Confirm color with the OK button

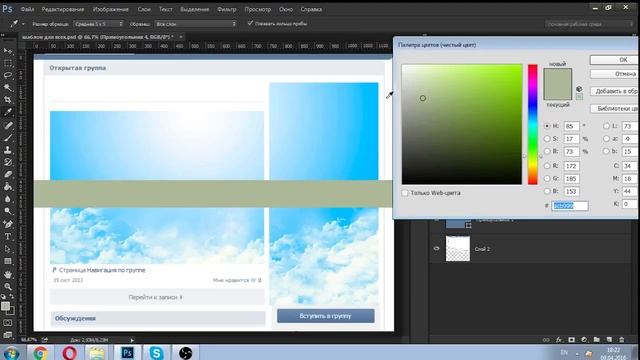(x=614, y=60)
